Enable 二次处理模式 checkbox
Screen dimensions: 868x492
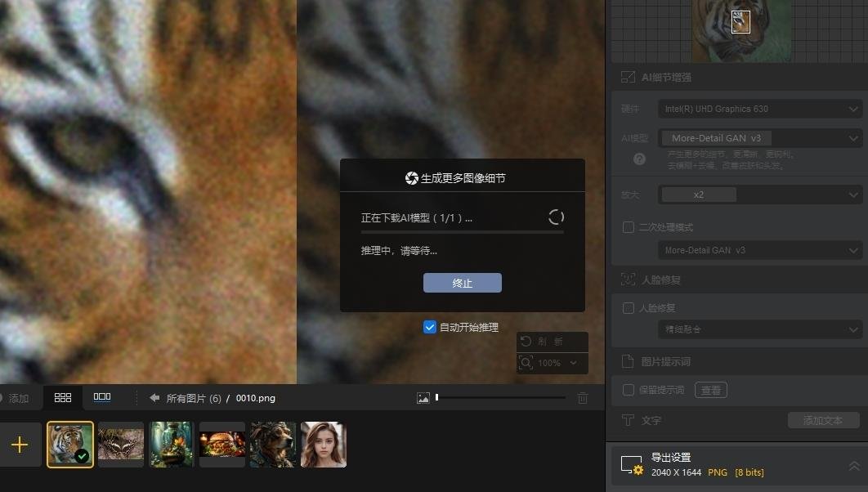[x=629, y=227]
